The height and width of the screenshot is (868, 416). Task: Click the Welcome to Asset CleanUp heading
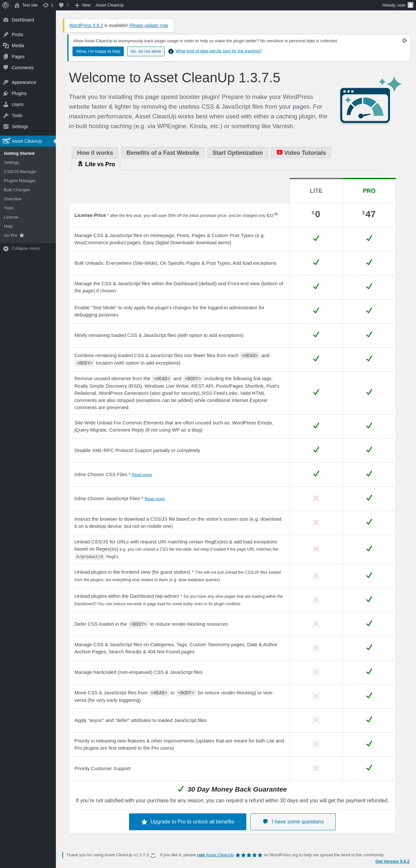click(175, 77)
